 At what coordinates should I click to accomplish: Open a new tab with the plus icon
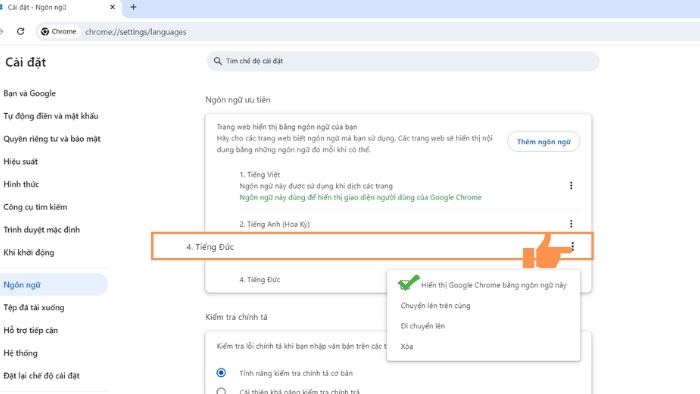tap(133, 7)
